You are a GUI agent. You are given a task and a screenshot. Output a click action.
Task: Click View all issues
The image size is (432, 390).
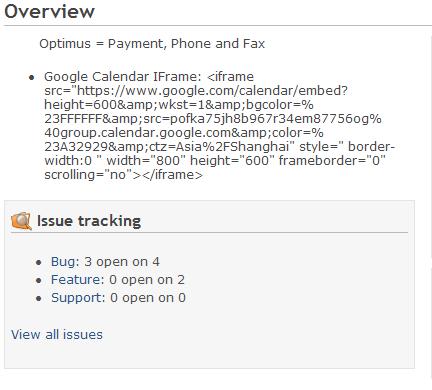57,334
